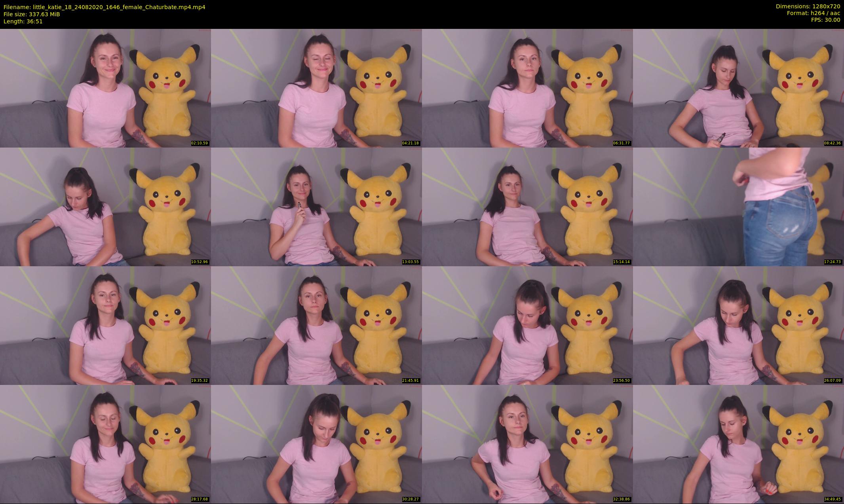Click the 26:07.09 timestamp label

[x=832, y=381]
